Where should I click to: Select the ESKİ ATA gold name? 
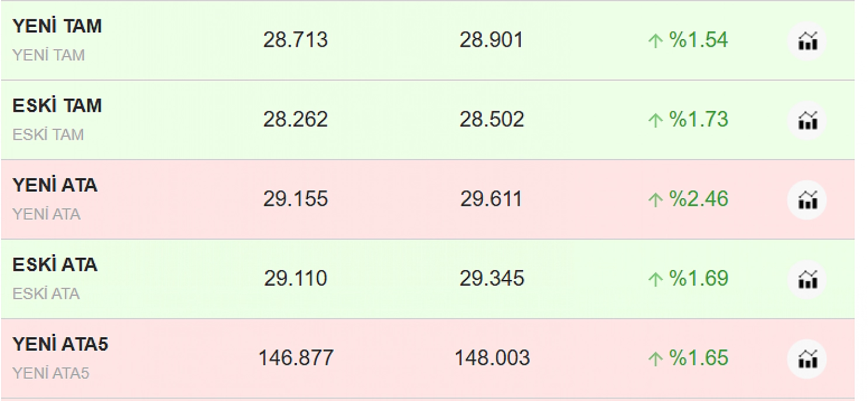[54, 264]
